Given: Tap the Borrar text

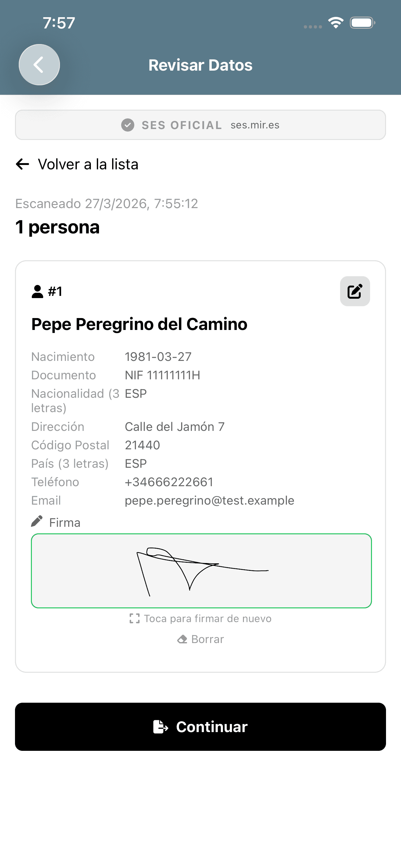Looking at the screenshot, I should pos(207,639).
